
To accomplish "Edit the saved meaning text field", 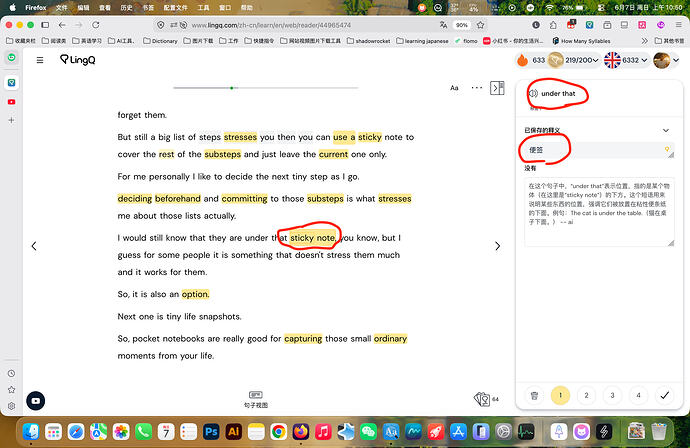I will pyautogui.click(x=598, y=150).
